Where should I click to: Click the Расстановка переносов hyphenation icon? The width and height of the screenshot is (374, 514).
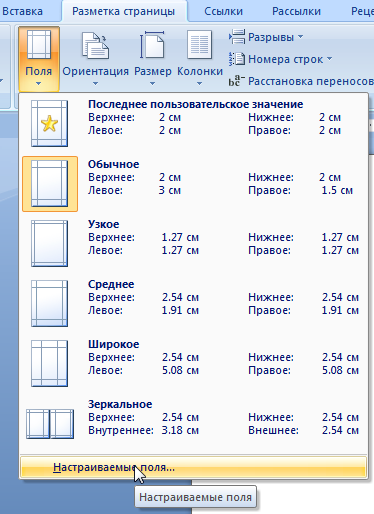pyautogui.click(x=237, y=81)
